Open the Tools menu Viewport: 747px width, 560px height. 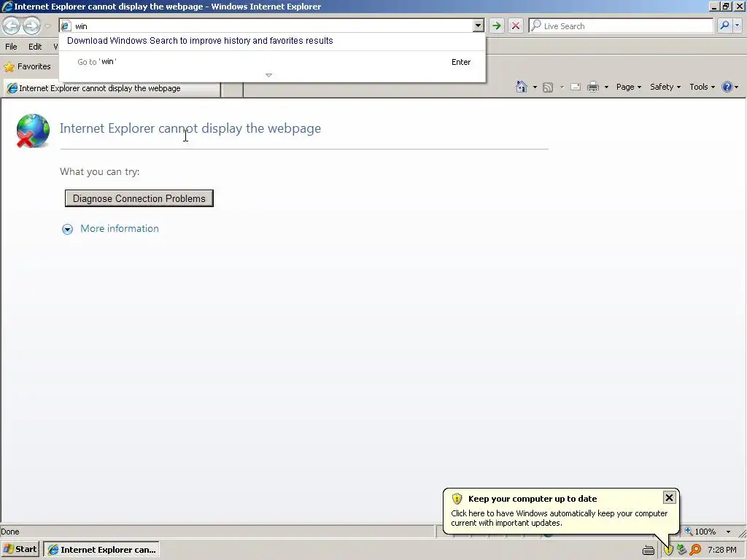tap(702, 87)
